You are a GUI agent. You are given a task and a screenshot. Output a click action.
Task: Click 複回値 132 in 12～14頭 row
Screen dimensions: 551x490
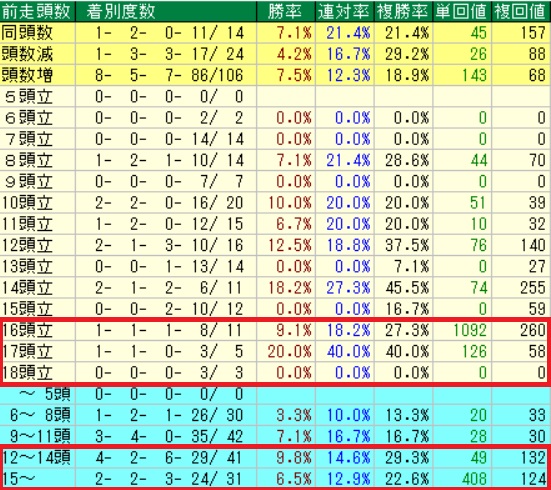533,458
